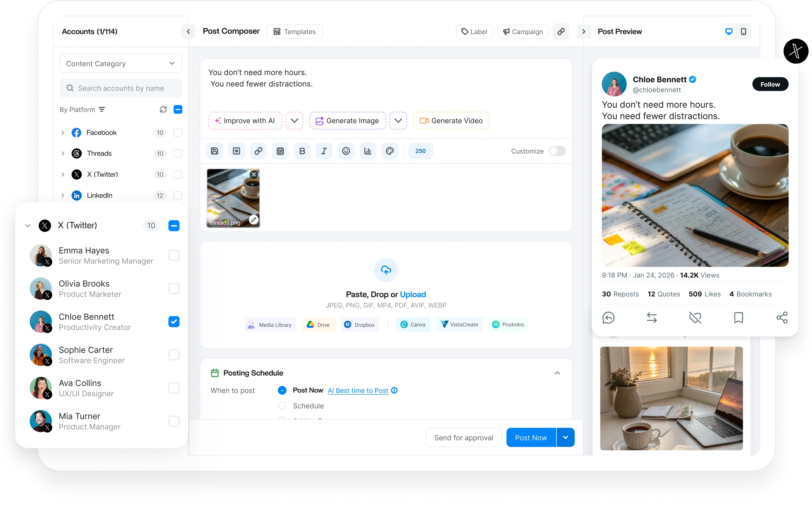The width and height of the screenshot is (812, 506).
Task: Open the Templates menu
Action: pyautogui.click(x=294, y=31)
